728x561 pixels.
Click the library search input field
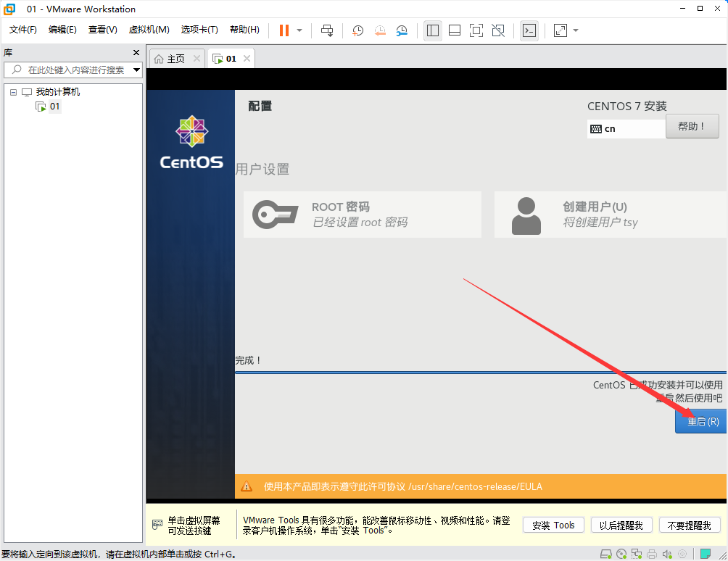(72, 70)
